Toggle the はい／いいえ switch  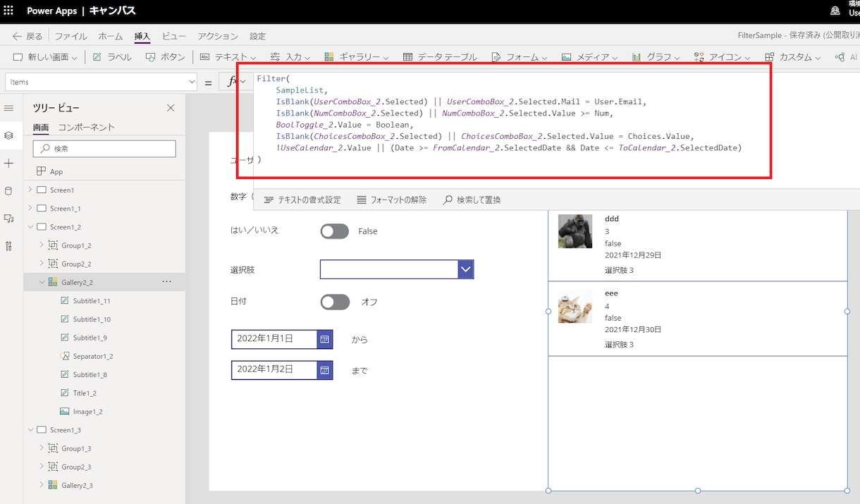[335, 231]
